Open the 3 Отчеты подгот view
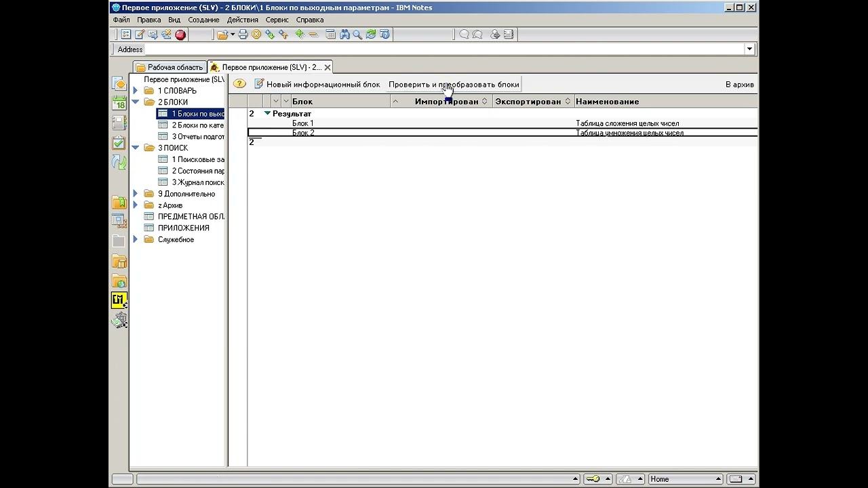This screenshot has width=868, height=488. (x=191, y=137)
